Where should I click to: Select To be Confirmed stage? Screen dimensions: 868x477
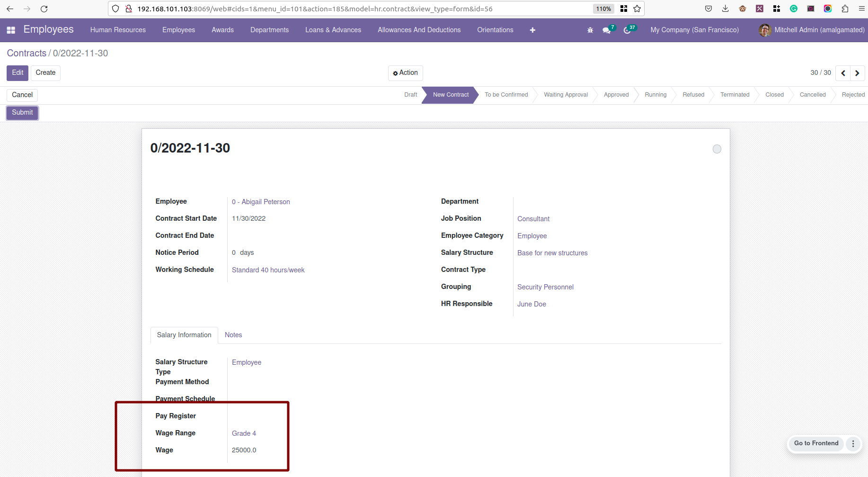pyautogui.click(x=506, y=95)
